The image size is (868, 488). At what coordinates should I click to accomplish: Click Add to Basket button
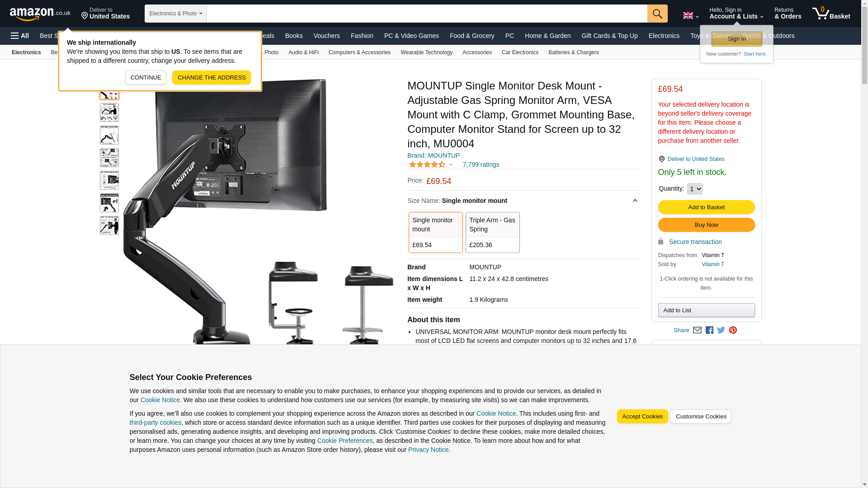point(706,207)
